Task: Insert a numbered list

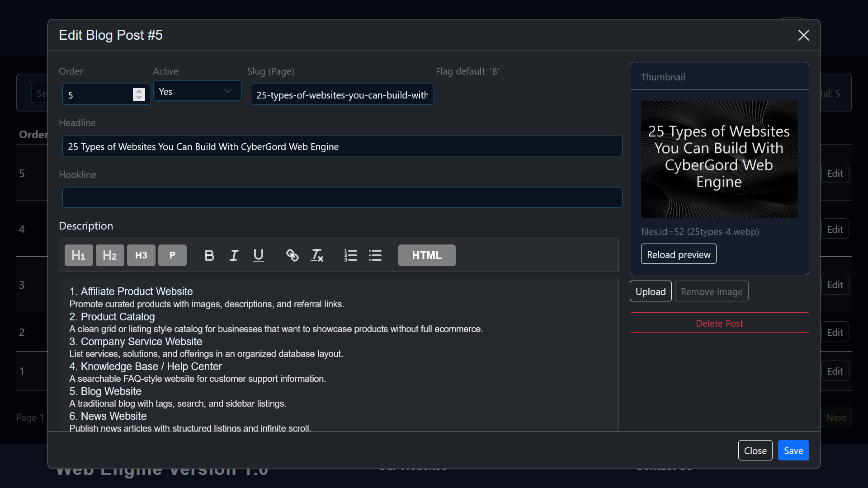Action: (x=350, y=255)
